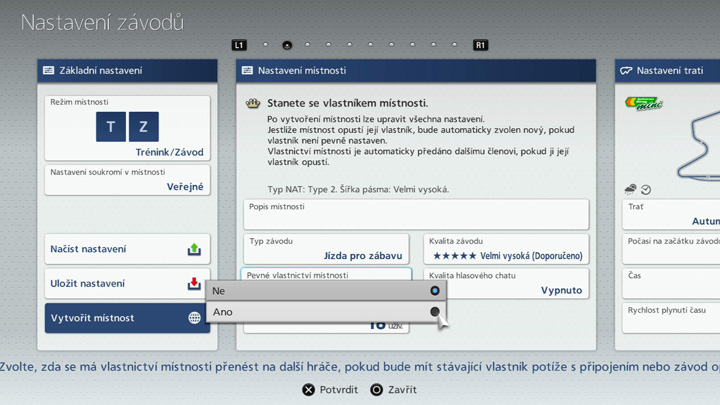Click the globe icon on Vytvořit místnost

[194, 318]
